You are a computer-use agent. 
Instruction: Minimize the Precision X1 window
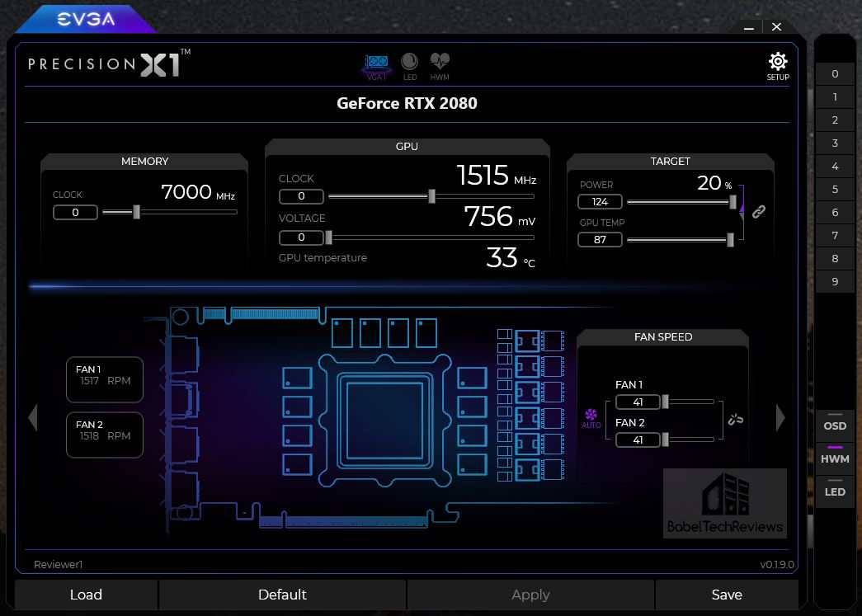pos(749,27)
